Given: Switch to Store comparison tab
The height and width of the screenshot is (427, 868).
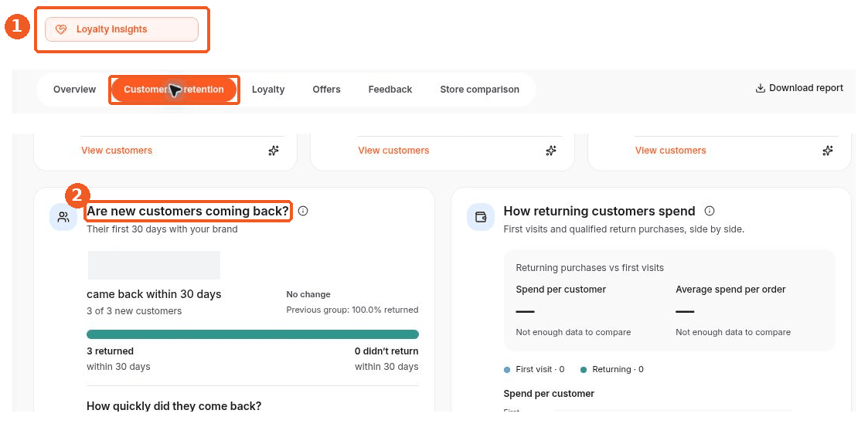Looking at the screenshot, I should [x=479, y=90].
